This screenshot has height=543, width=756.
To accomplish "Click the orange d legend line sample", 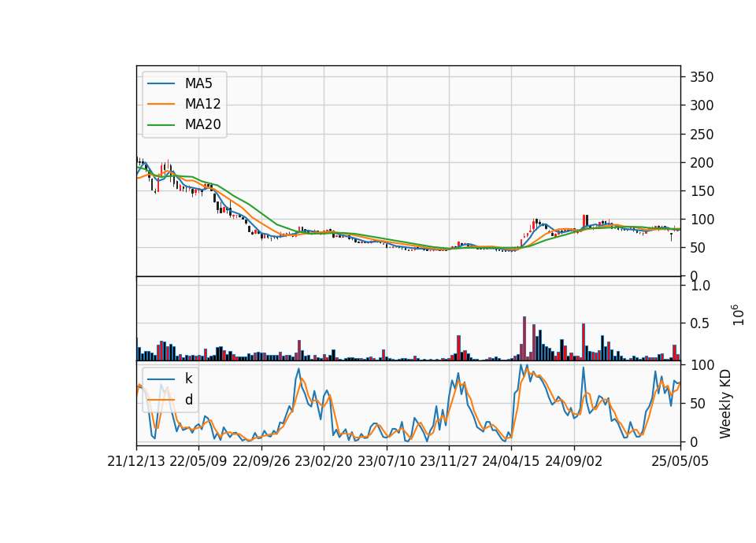I will 161,400.
